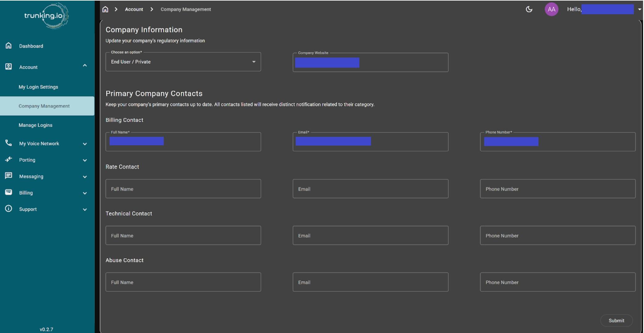The height and width of the screenshot is (333, 644).
Task: Focus Rate Contact Full Name field
Action: coord(183,189)
